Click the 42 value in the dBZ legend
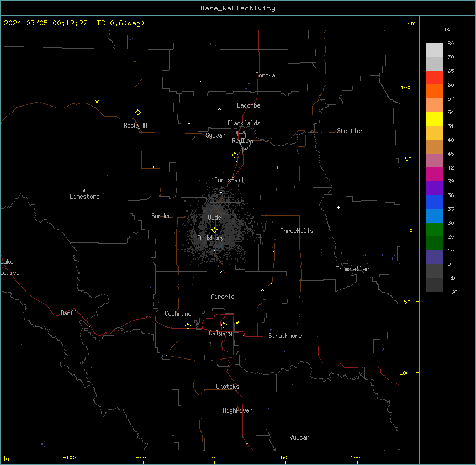The width and height of the screenshot is (476, 465). (451, 167)
